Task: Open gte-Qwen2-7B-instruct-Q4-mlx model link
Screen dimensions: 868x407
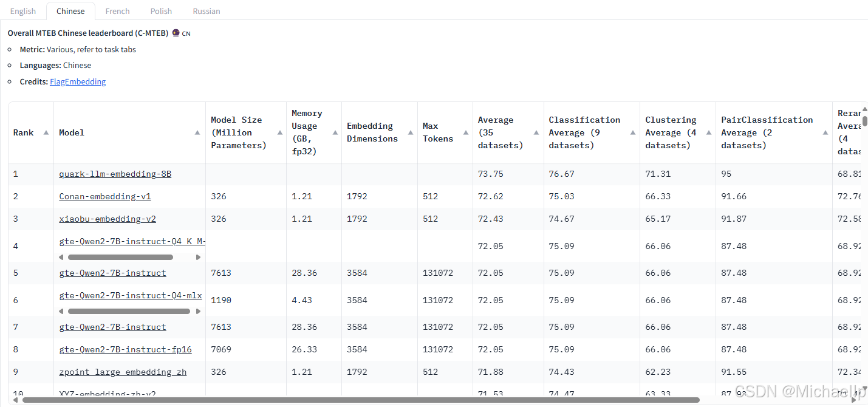Action: [x=131, y=295]
